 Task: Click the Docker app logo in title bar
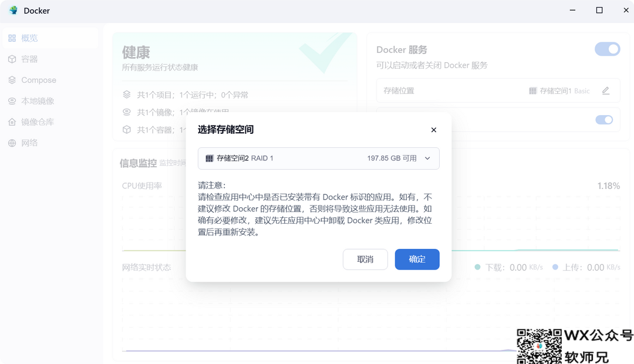14,11
